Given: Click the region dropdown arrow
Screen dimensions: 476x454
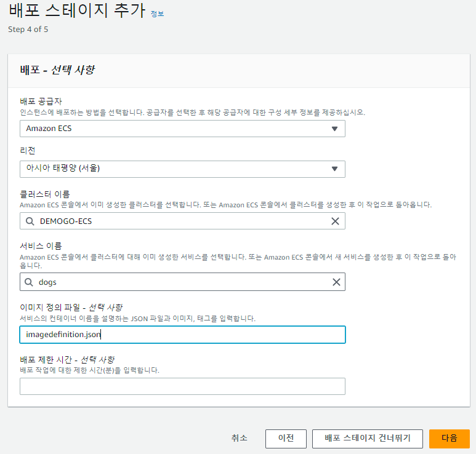Looking at the screenshot, I should (334, 169).
